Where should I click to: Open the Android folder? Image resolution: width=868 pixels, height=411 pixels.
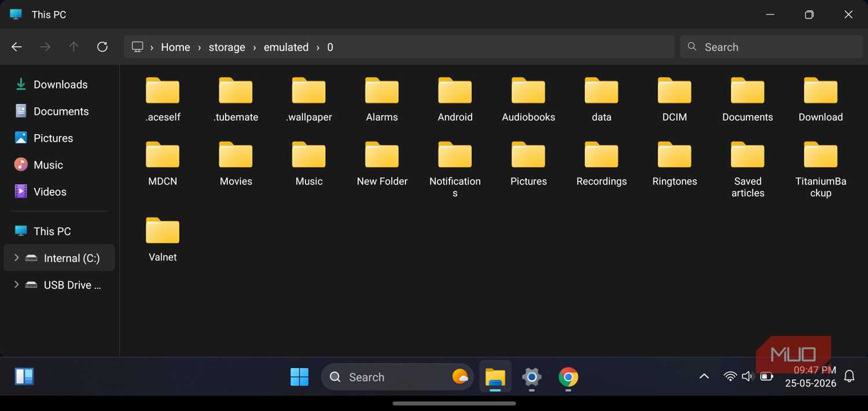point(455,100)
